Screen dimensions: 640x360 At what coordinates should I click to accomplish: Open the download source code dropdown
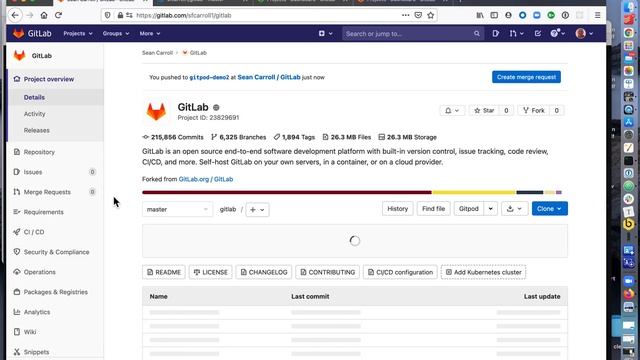click(514, 209)
